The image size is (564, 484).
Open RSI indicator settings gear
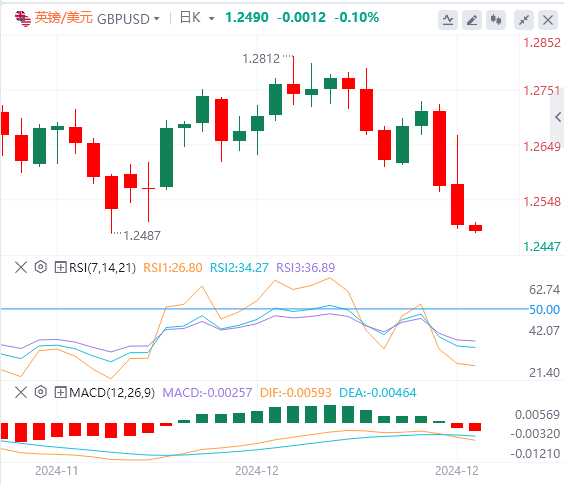click(x=41, y=267)
